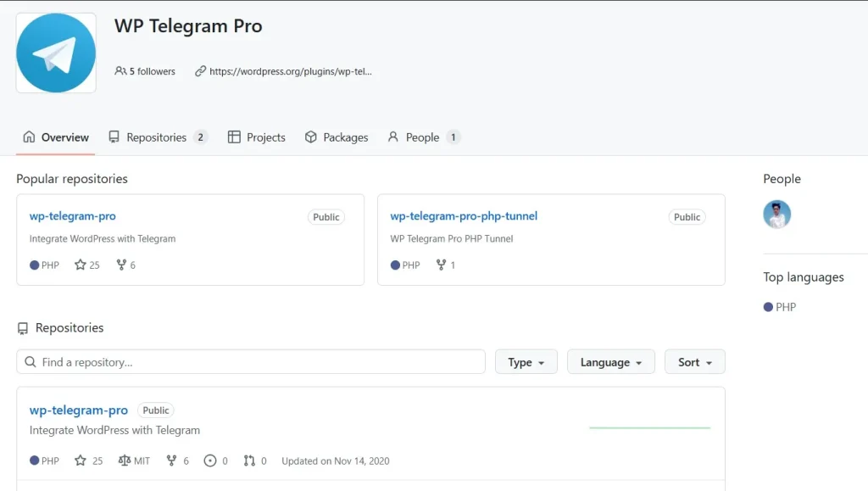
Task: Switch to the Packages tab
Action: pyautogui.click(x=336, y=137)
